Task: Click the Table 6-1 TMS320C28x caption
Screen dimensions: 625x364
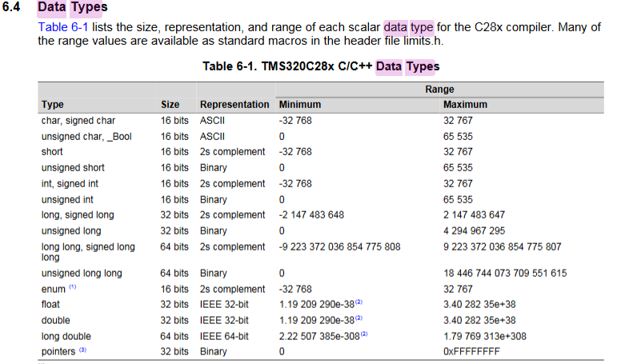Action: pos(321,66)
